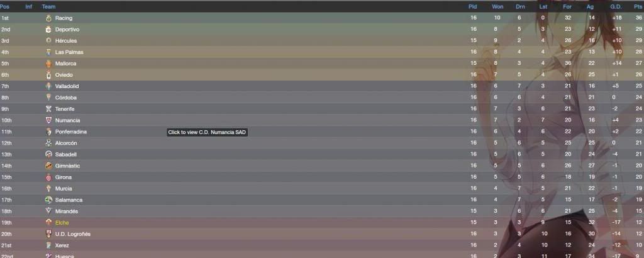This screenshot has width=644, height=258.
Task: Open the Racing team name link
Action: click(x=64, y=18)
